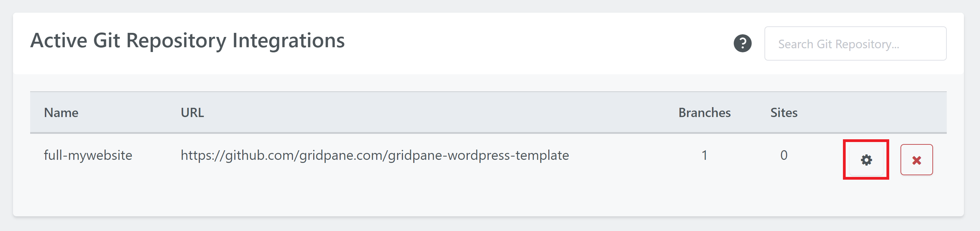
Task: Focus the Search Git Repository field
Action: tap(855, 44)
